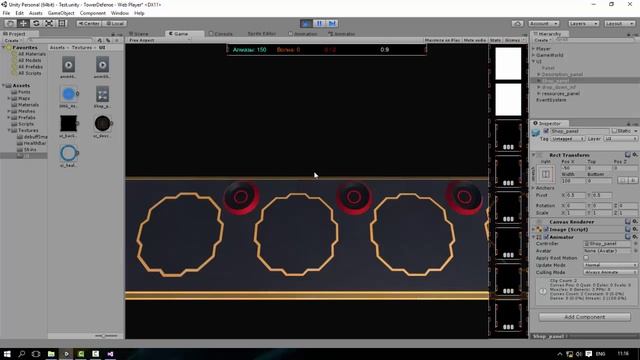Screen dimensions: 640x360
Task: Step forward one frame
Action: 332,24
